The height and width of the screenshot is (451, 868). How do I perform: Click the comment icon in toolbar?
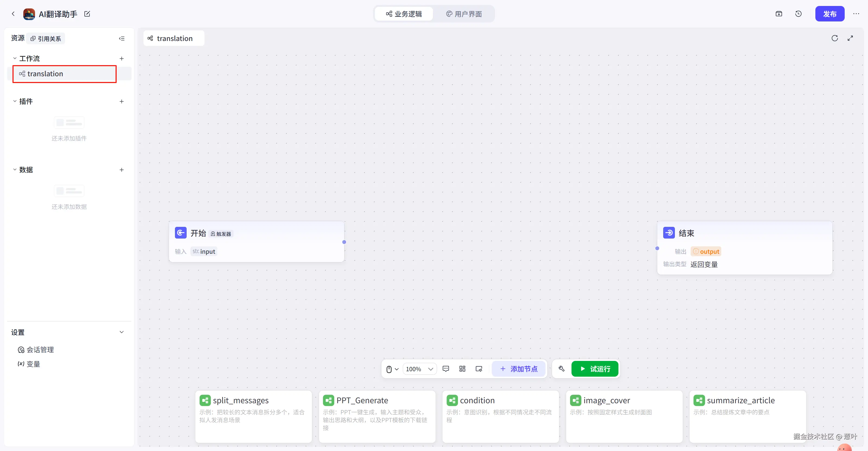tap(446, 369)
